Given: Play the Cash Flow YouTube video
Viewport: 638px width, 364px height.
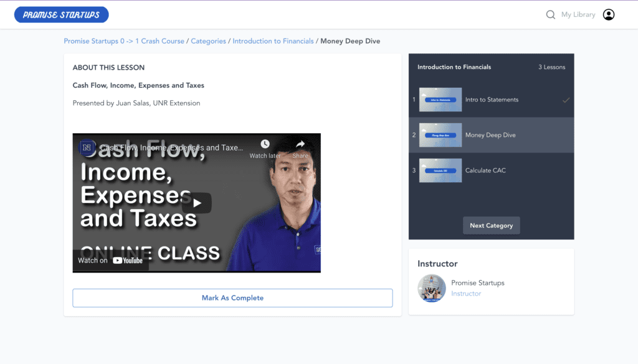Looking at the screenshot, I should point(196,203).
